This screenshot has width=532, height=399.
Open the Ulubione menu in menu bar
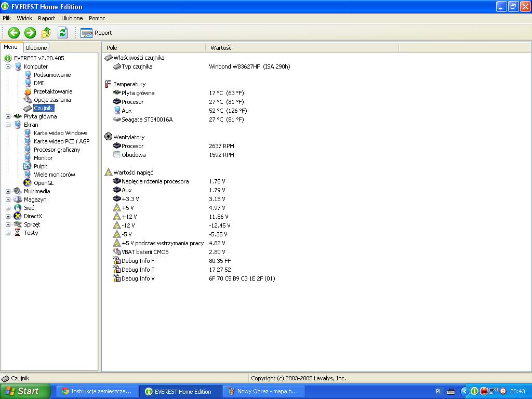point(72,18)
